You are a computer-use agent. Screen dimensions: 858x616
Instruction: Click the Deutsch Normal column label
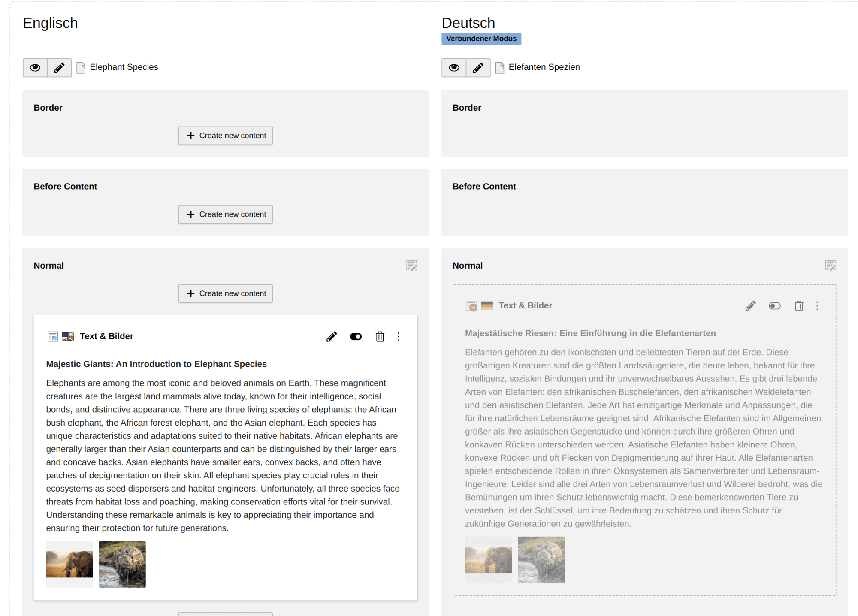pyautogui.click(x=468, y=266)
